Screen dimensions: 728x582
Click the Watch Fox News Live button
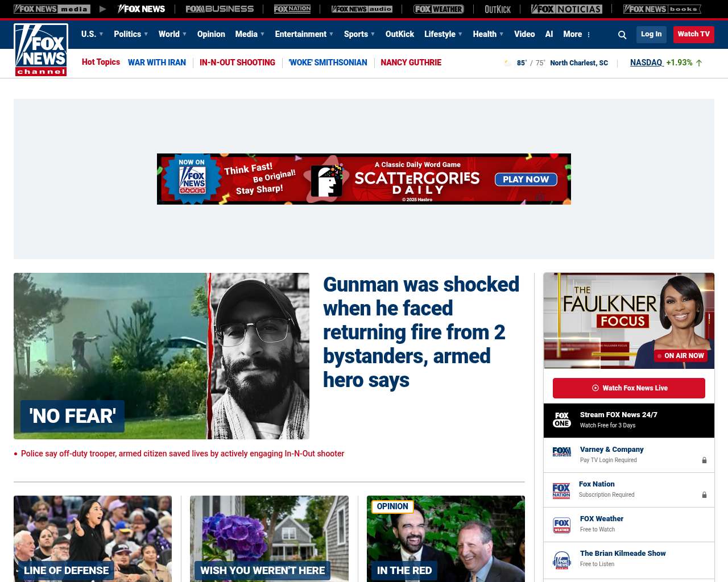point(629,388)
